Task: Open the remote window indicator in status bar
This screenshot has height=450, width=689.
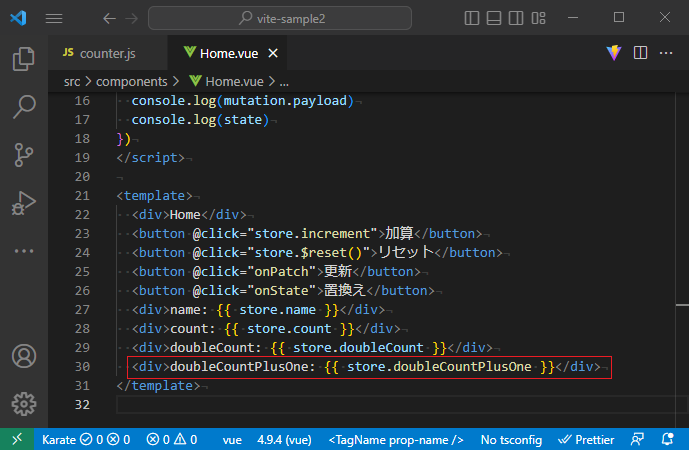Action: (17, 439)
